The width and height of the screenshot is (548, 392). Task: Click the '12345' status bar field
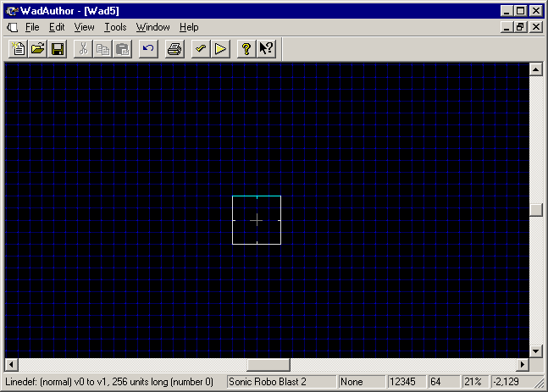(x=407, y=382)
